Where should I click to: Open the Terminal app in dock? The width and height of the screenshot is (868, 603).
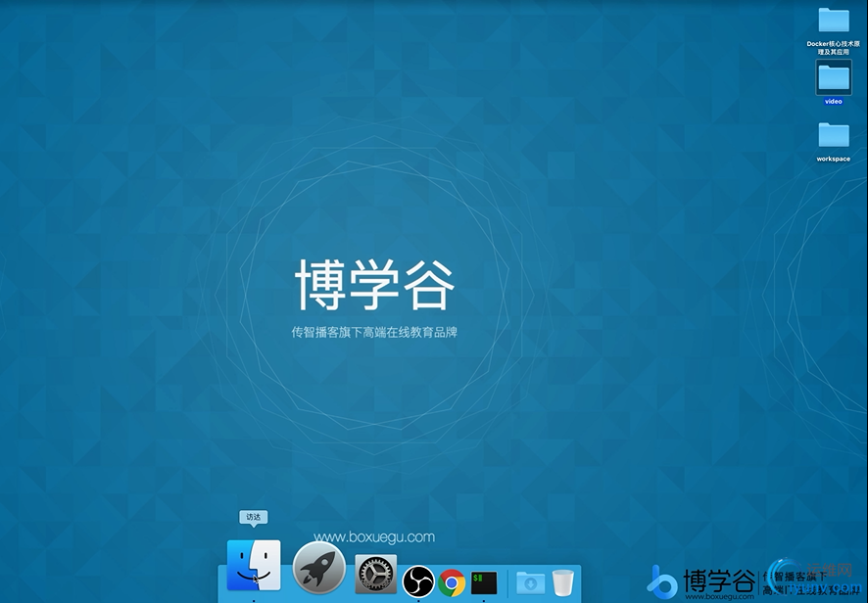click(x=484, y=582)
